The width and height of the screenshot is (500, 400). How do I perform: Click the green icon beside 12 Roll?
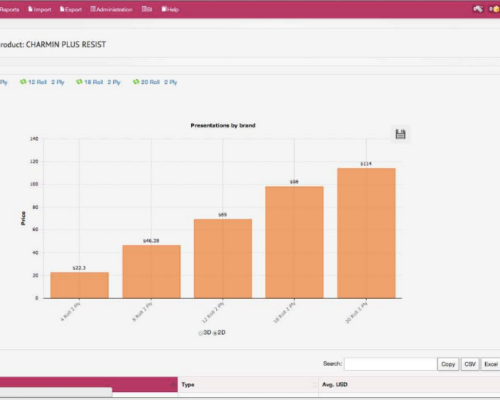tap(23, 82)
